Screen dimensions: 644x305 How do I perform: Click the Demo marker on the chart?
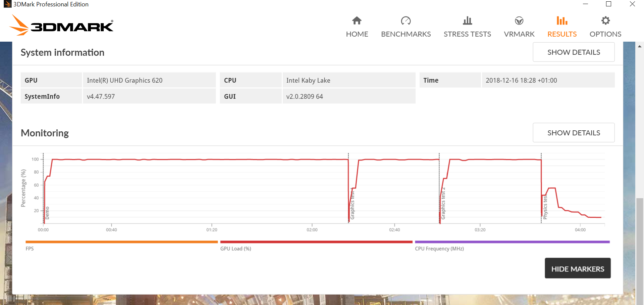point(47,213)
